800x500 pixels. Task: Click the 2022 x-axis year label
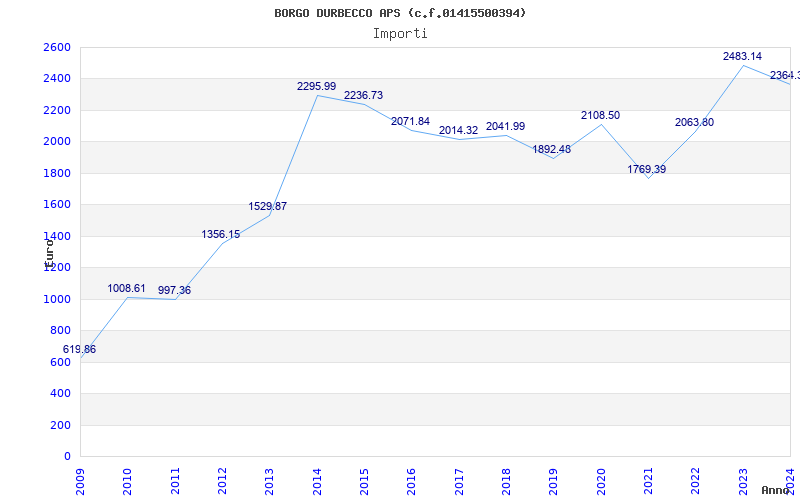click(695, 482)
